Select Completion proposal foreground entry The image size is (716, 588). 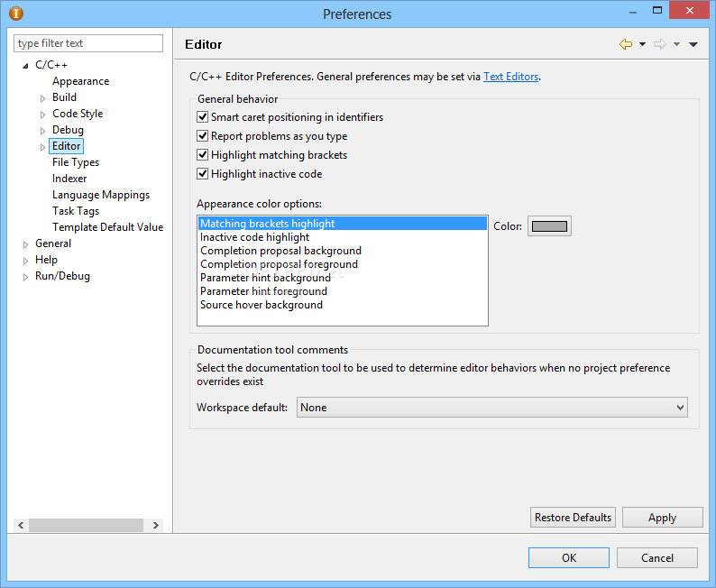(x=343, y=264)
